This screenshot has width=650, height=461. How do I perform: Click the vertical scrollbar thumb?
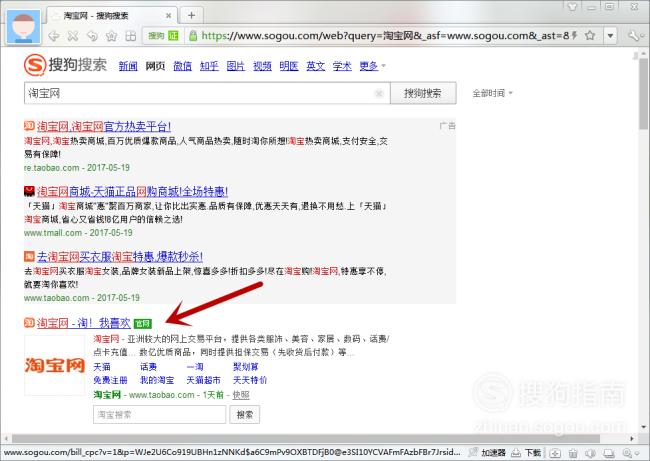643,93
